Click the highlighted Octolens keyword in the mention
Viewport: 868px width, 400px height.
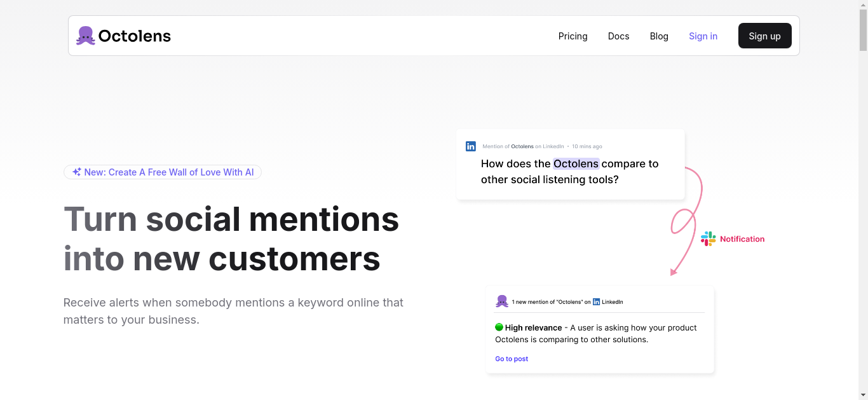tap(576, 164)
